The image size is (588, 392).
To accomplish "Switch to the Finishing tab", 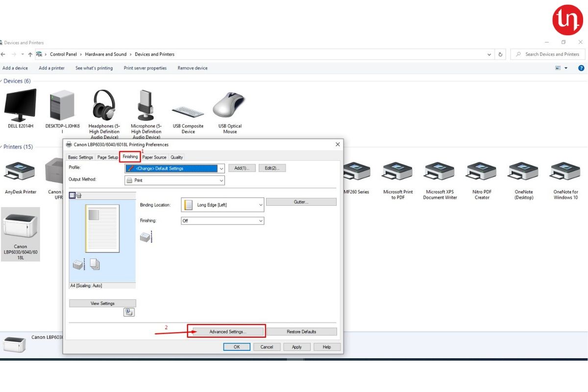I will [130, 157].
